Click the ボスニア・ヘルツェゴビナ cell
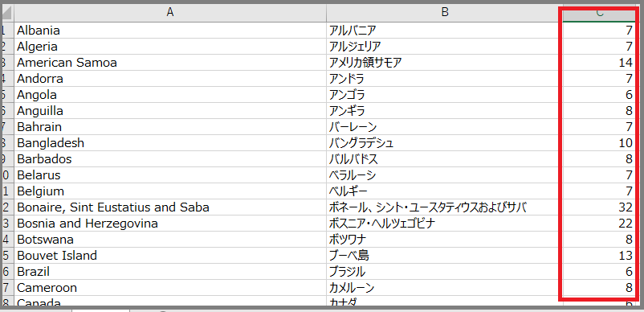 444,224
